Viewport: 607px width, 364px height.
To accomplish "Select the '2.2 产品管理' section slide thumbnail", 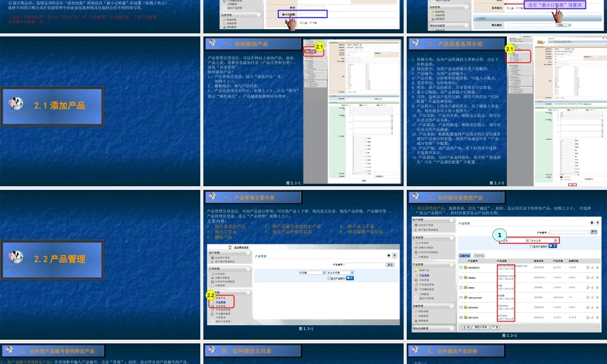I will (101, 259).
